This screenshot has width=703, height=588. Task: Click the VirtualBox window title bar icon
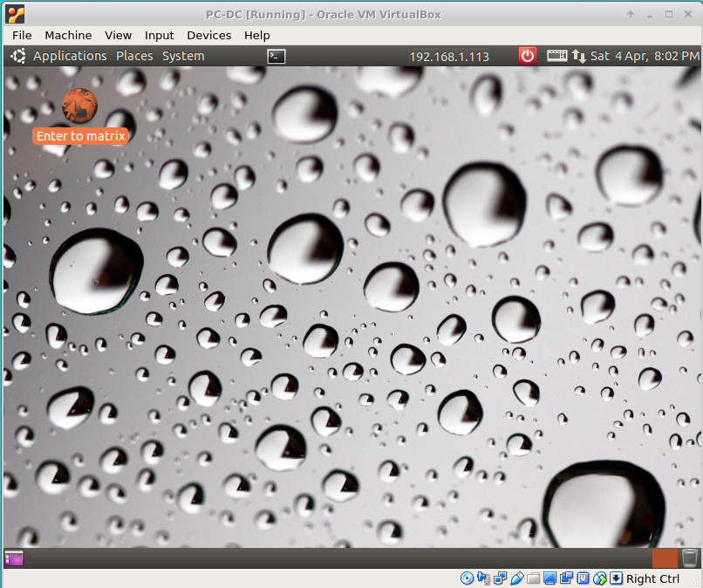[15, 14]
